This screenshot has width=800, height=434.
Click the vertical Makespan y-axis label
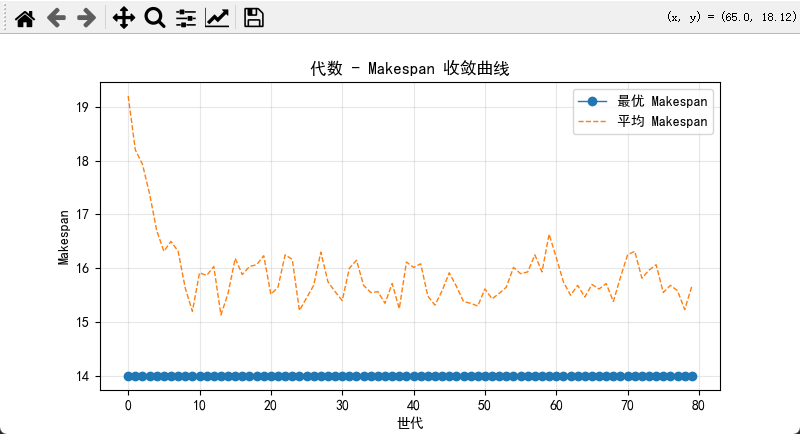63,237
